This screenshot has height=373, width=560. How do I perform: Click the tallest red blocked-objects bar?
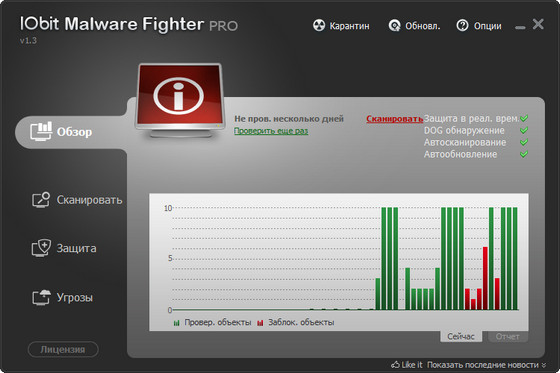point(485,278)
